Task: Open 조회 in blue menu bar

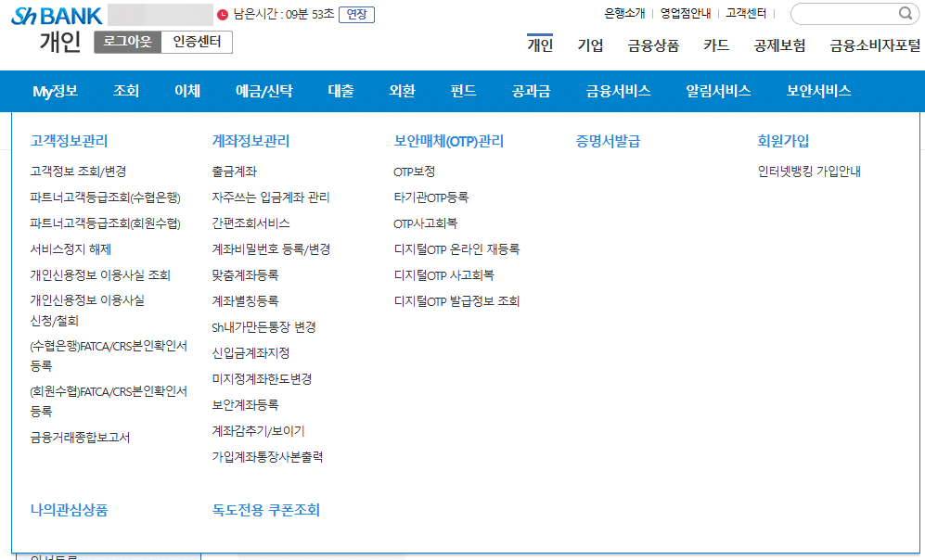Action: pos(126,91)
